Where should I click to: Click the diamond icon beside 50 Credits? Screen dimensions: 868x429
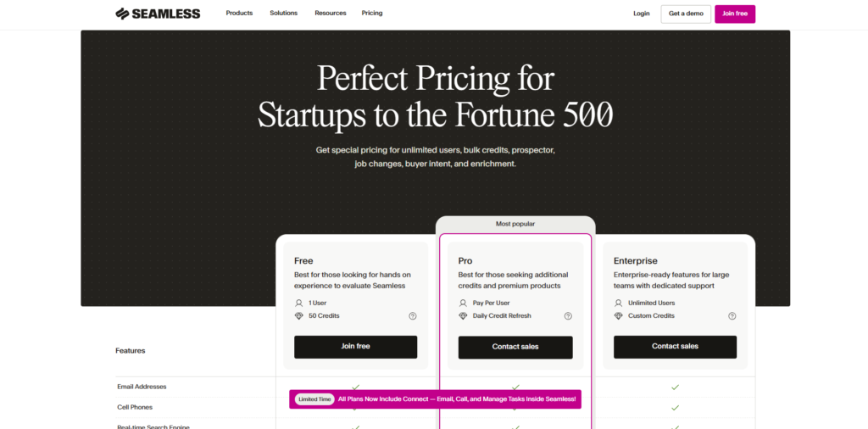point(298,316)
